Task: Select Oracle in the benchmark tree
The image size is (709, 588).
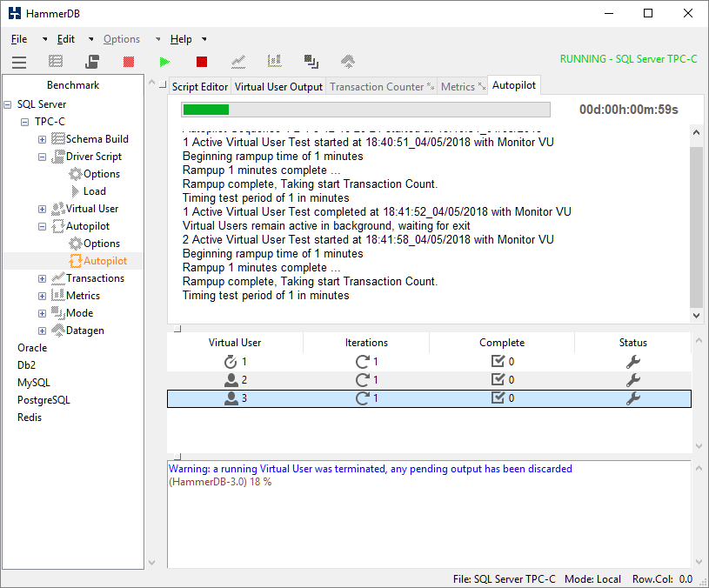Action: tap(32, 348)
